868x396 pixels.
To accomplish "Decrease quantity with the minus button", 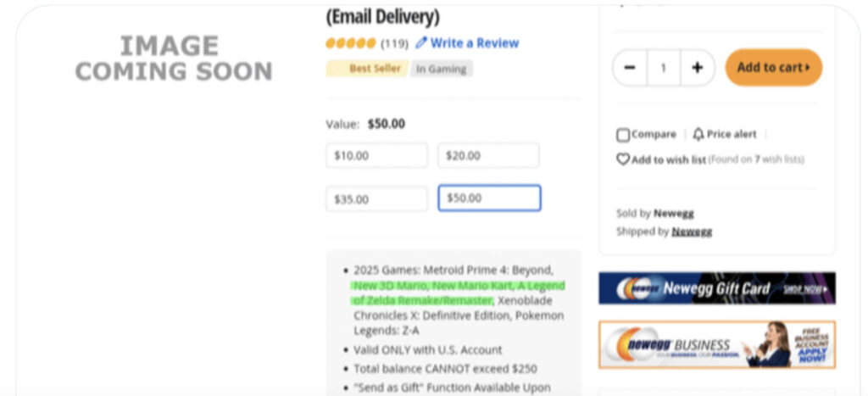I will coord(630,68).
